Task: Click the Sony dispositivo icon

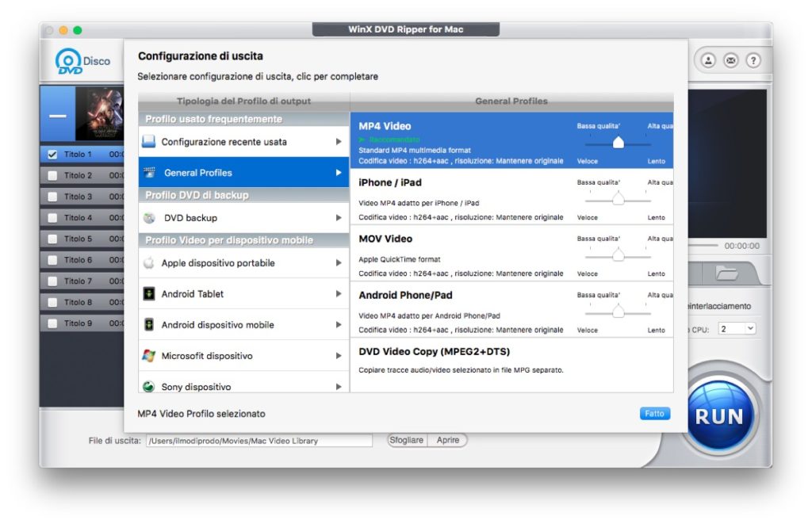Action: pos(148,386)
